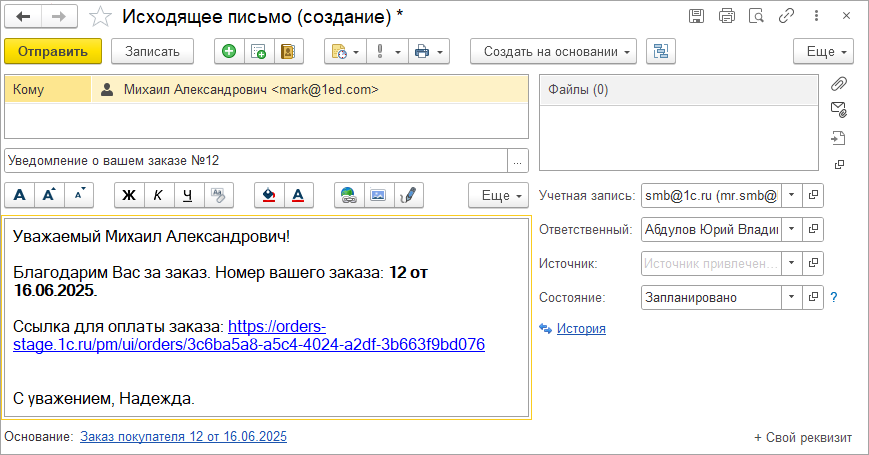Screen dimensions: 869x455
Task: Expand the Состояние dropdown list
Action: pos(791,297)
